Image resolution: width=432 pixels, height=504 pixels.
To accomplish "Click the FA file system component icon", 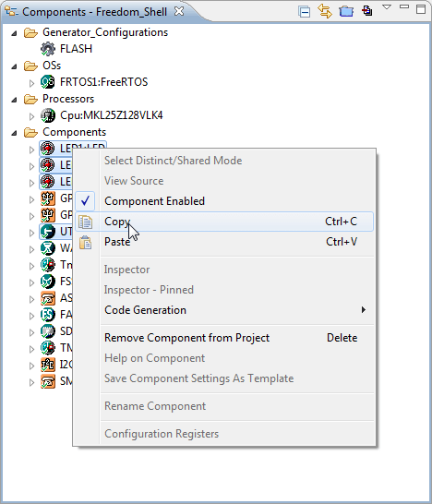I will click(48, 315).
